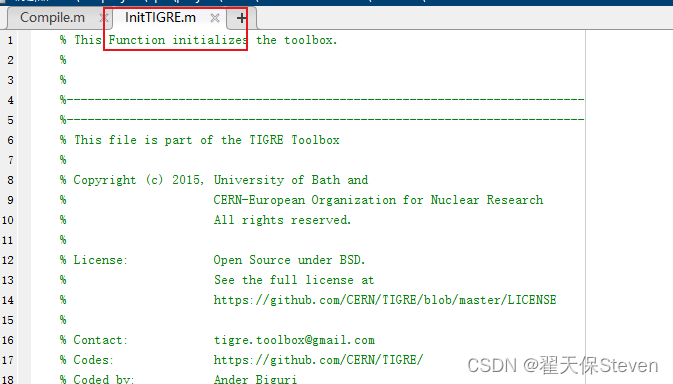Select the InitTIGRE.m editor tab
The width and height of the screenshot is (673, 384).
160,18
